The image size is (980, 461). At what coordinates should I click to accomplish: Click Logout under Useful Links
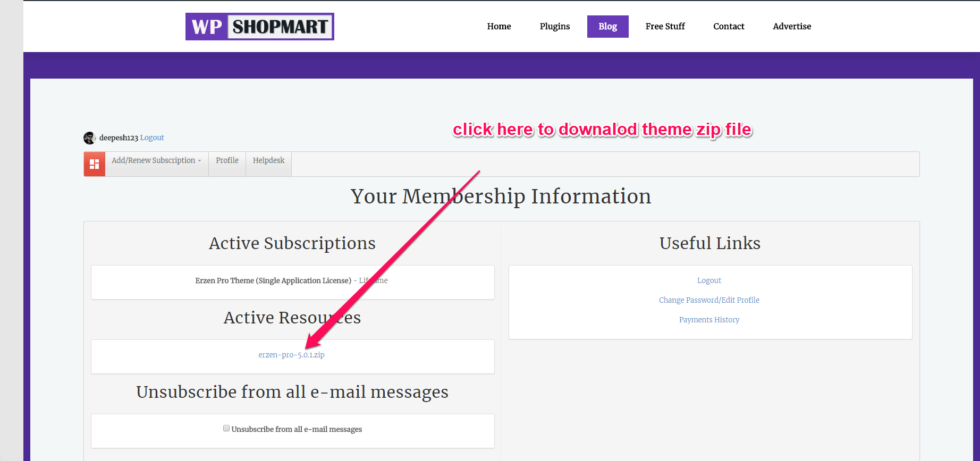click(709, 280)
